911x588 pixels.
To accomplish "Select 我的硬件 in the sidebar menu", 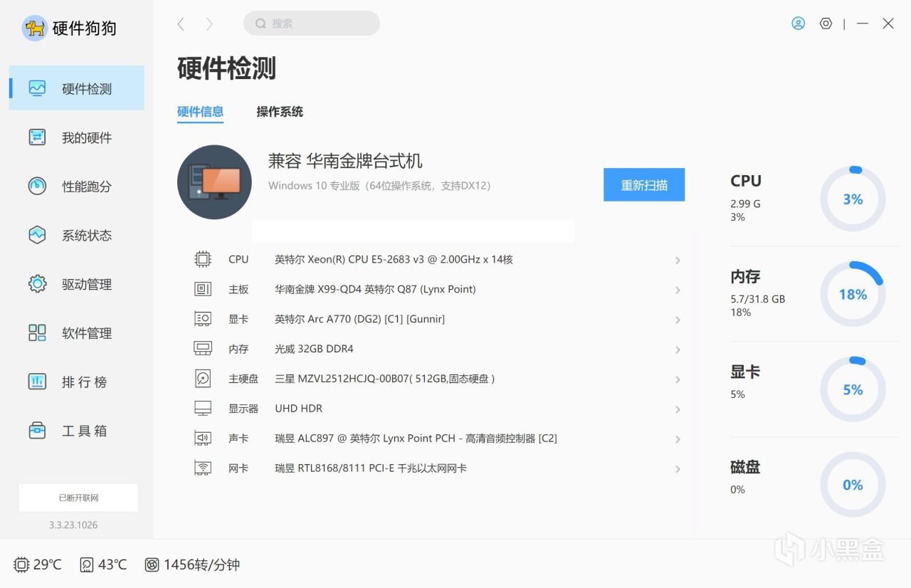I will [77, 137].
